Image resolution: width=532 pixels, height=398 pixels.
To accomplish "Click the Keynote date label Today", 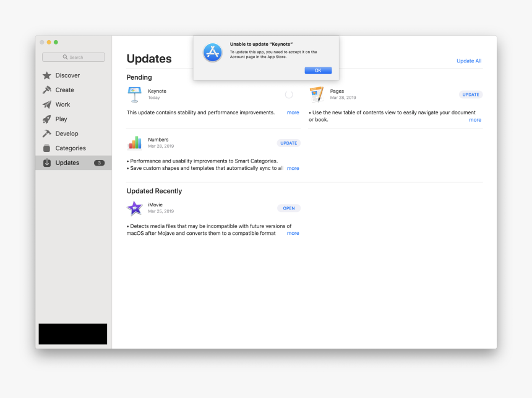I will tap(153, 98).
